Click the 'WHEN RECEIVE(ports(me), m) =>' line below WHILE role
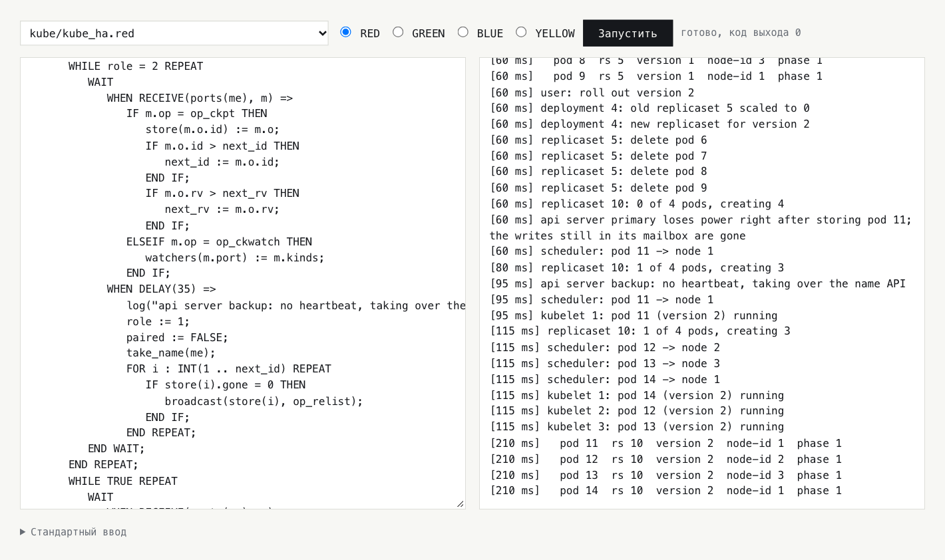945x560 pixels. click(200, 98)
